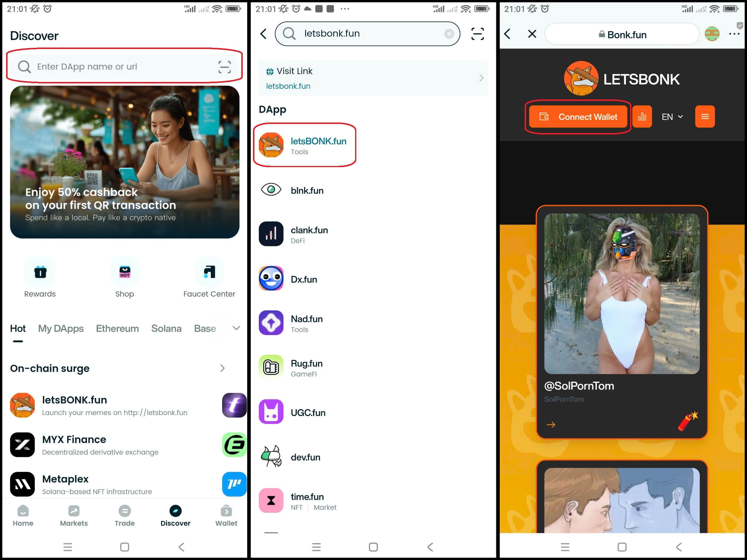Go to Trade in bottom navigation

click(x=125, y=516)
